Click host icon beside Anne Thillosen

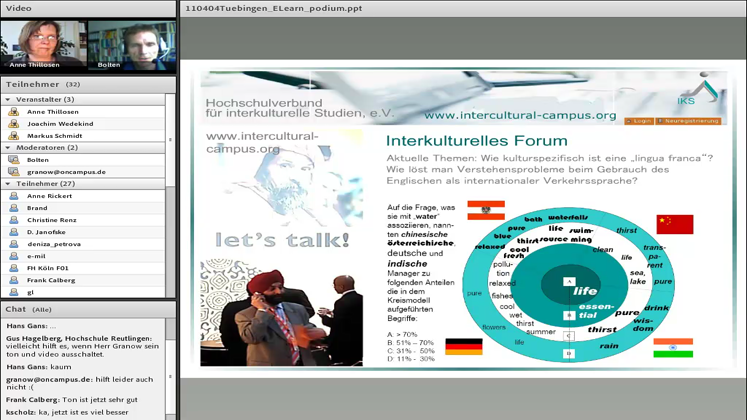pyautogui.click(x=14, y=111)
